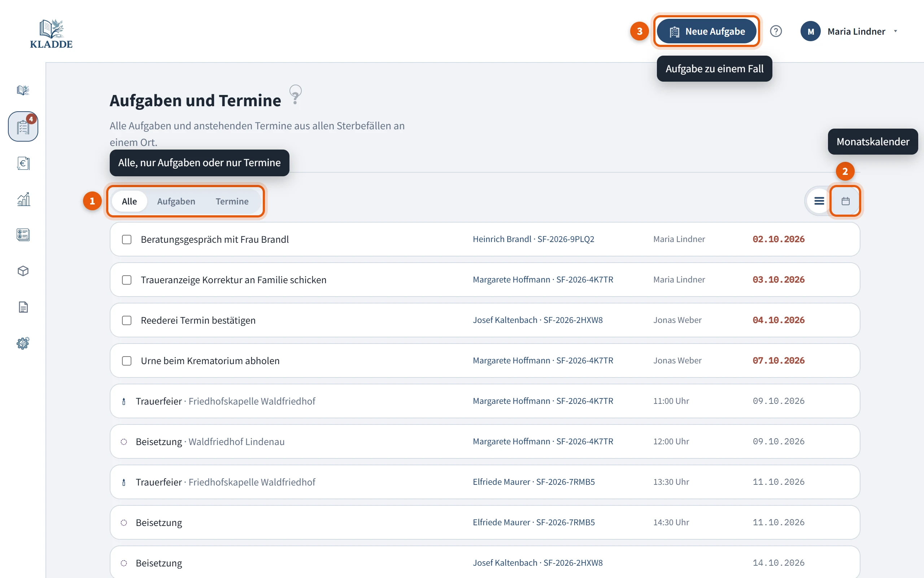Click due date 07.10.2026

click(779, 361)
